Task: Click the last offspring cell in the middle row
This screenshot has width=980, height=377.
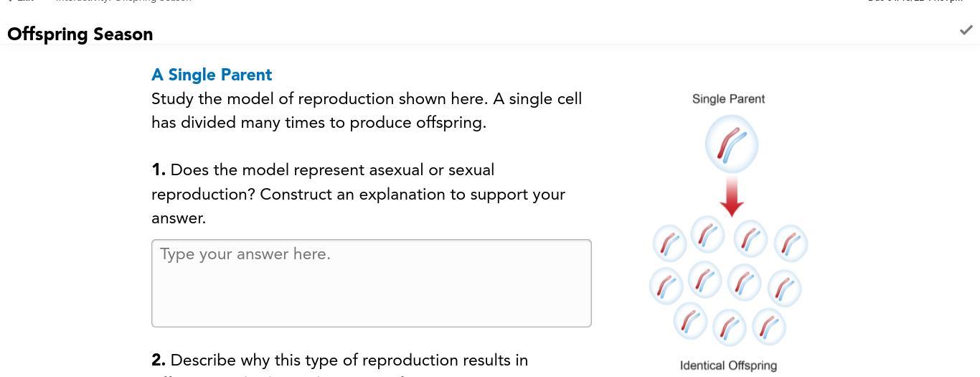Action: 784,288
